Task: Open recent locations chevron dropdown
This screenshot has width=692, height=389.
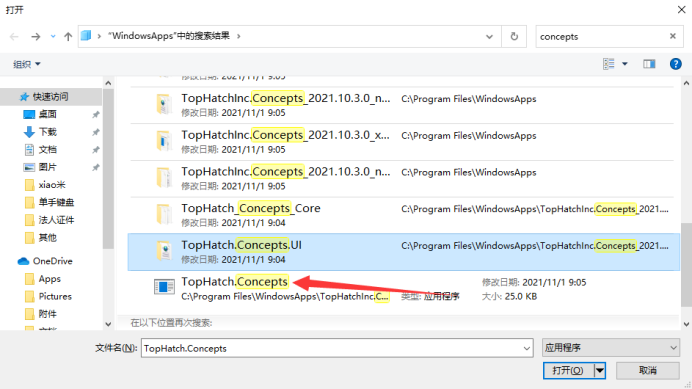Action: (53, 37)
